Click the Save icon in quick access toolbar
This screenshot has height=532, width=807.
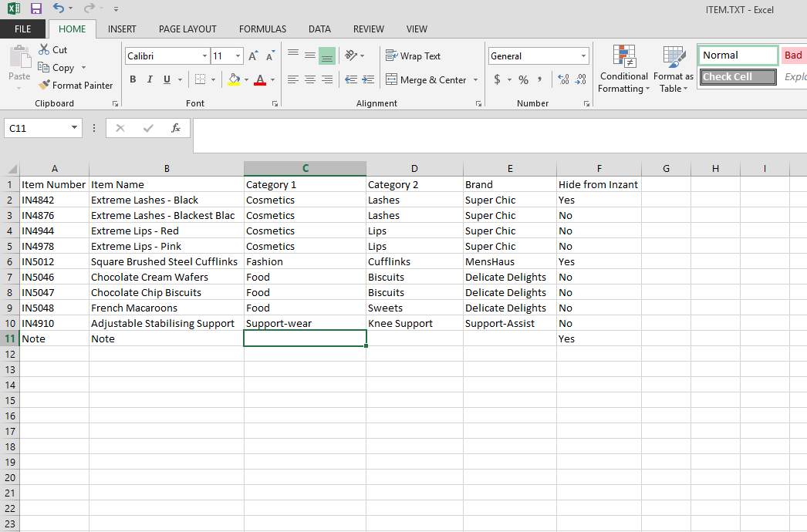35,8
